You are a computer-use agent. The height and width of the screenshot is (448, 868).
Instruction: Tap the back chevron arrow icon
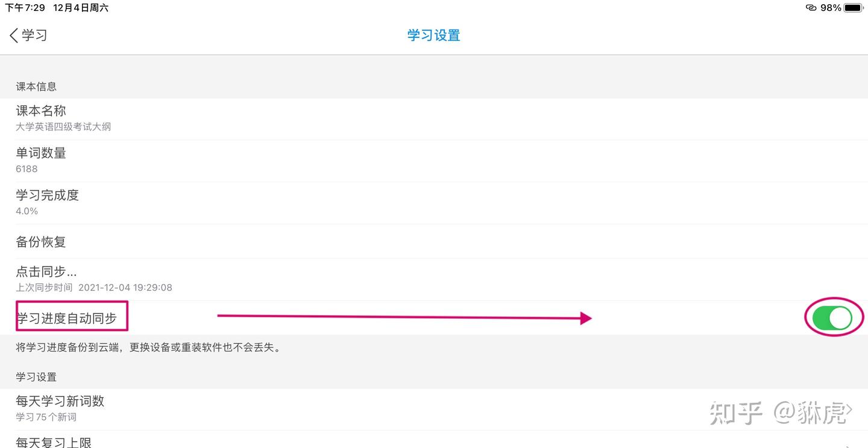[14, 35]
